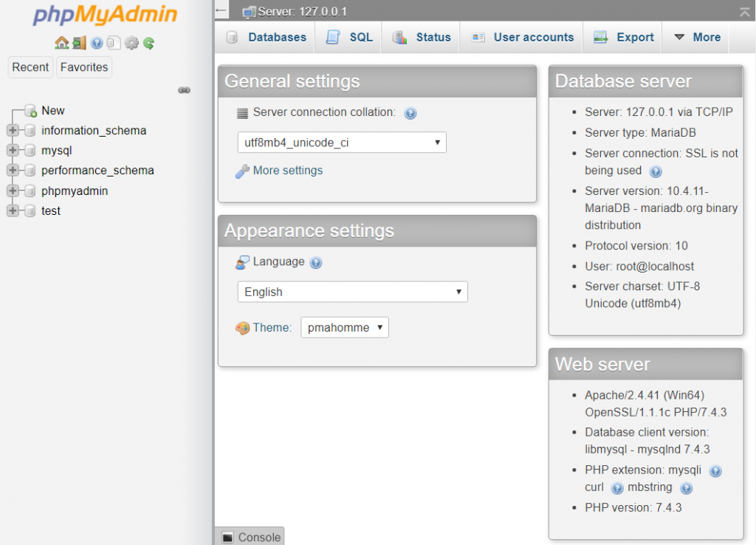Viewport: 756px width, 545px height.
Task: Expand the performance_schema database
Action: tap(13, 171)
